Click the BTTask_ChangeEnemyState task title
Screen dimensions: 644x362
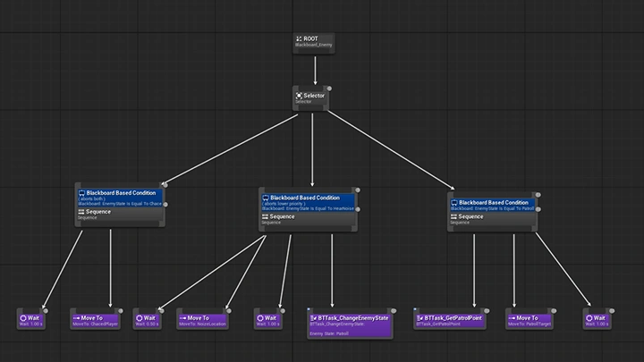353,318
